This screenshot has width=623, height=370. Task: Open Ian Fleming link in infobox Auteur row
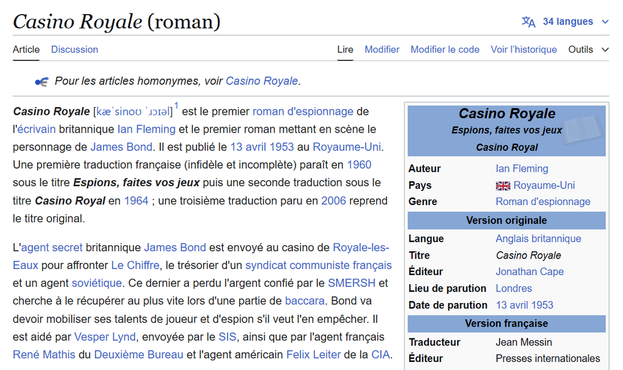coord(522,169)
